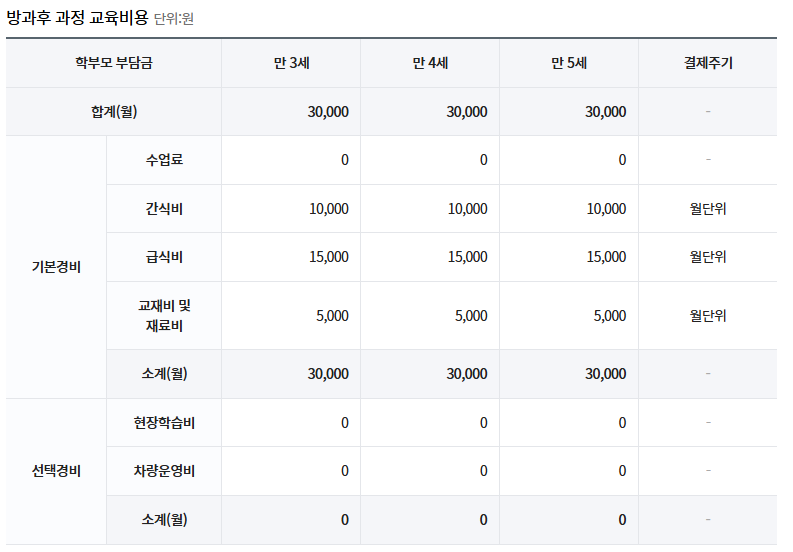The height and width of the screenshot is (552, 793).
Task: Click the 만 3세 급식비 value 15,000
Action: (x=329, y=257)
